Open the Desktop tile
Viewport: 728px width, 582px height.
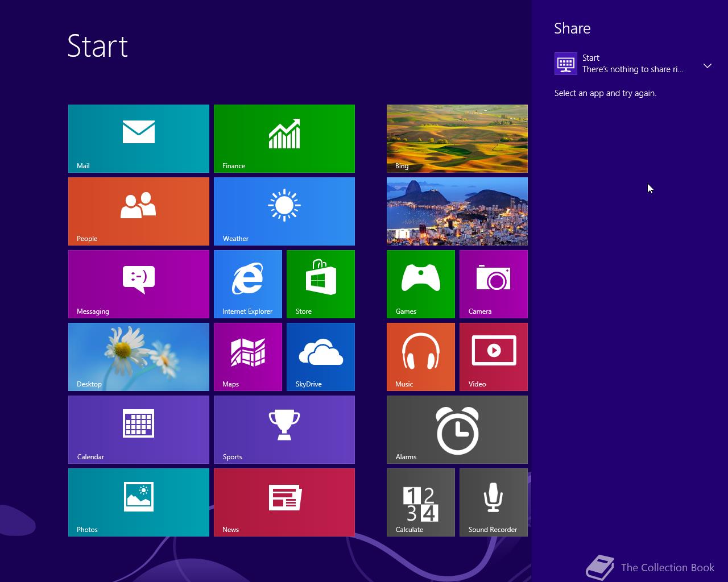coord(139,357)
